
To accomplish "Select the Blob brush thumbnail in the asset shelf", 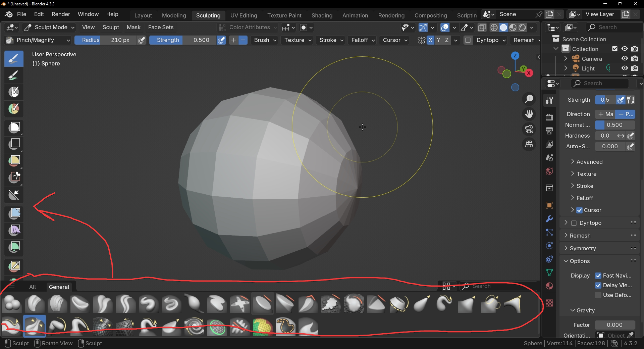I will point(12,304).
